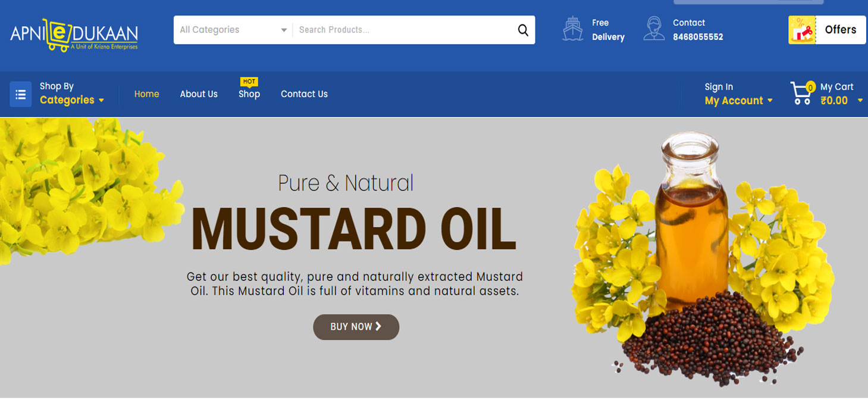
Task: Click the Apni eDukaan logo
Action: pyautogui.click(x=74, y=35)
